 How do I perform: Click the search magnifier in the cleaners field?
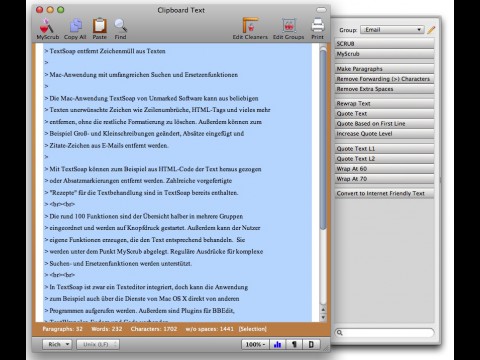coord(340,333)
